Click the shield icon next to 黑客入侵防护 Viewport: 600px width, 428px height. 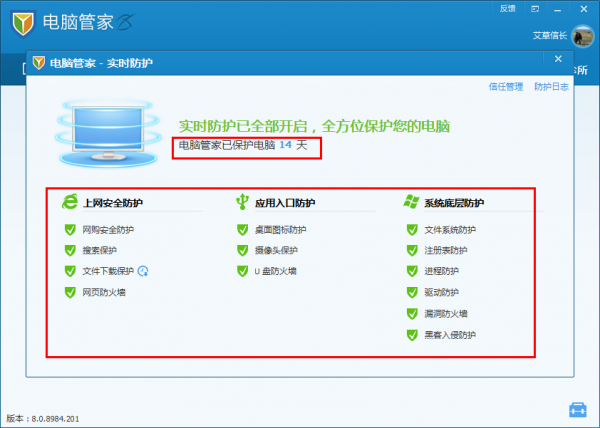[x=412, y=335]
